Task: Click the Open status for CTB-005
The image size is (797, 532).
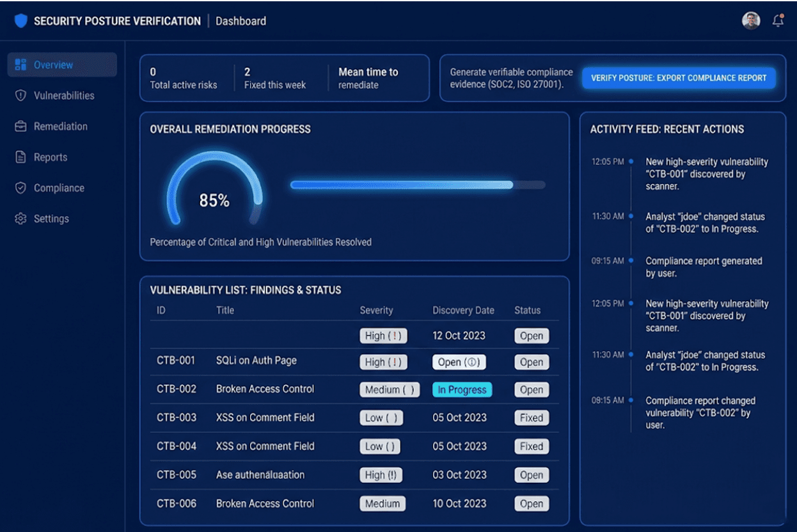Action: pos(532,475)
